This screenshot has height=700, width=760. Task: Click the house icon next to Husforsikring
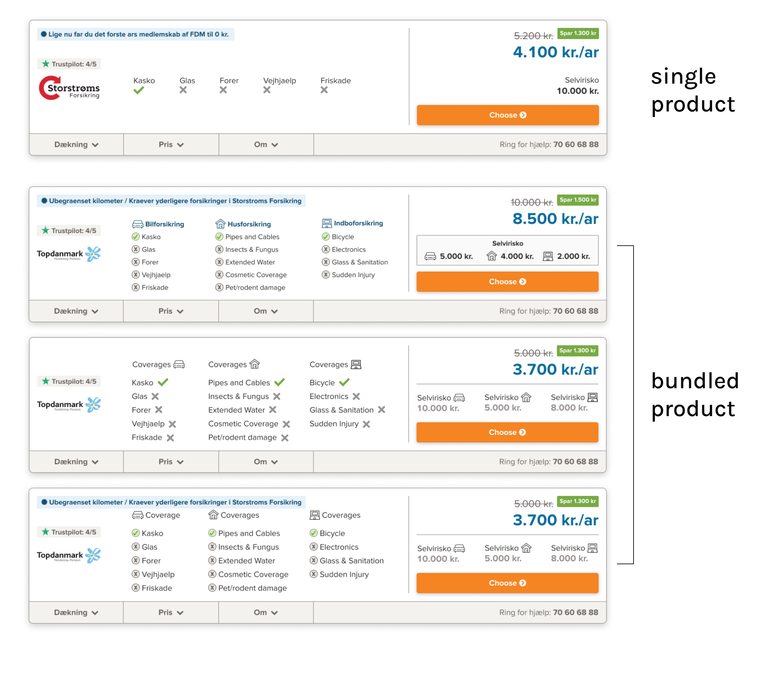220,224
